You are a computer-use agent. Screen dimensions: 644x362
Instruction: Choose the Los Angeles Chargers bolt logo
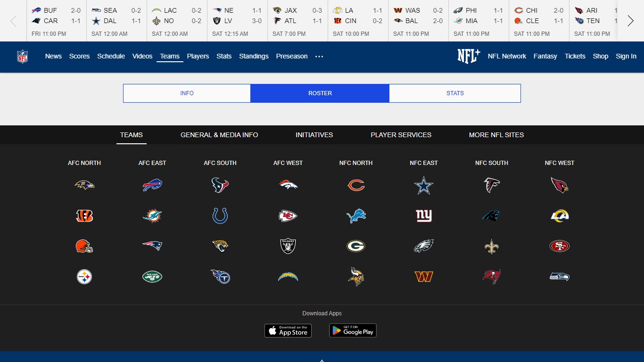pyautogui.click(x=288, y=277)
